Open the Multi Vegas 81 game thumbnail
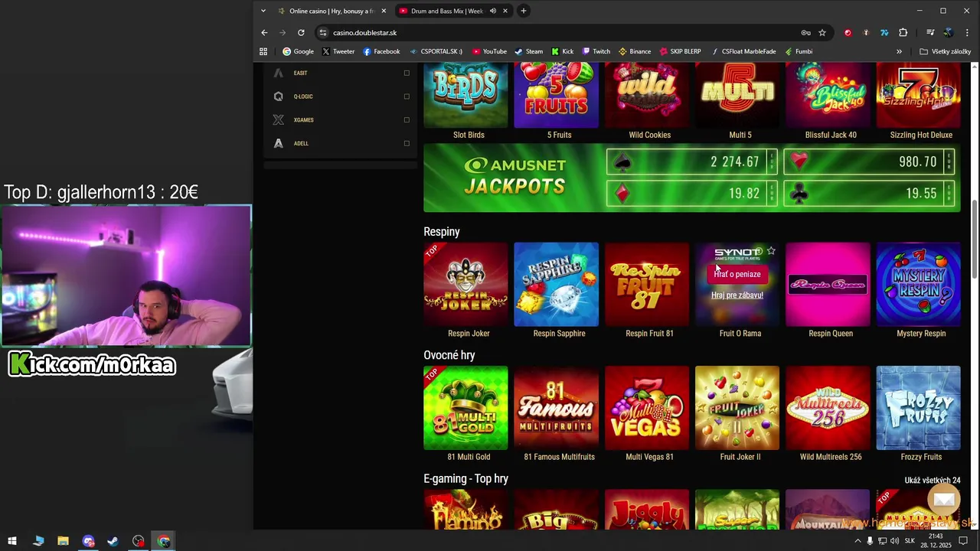Viewport: 980px width, 551px height. tap(647, 408)
